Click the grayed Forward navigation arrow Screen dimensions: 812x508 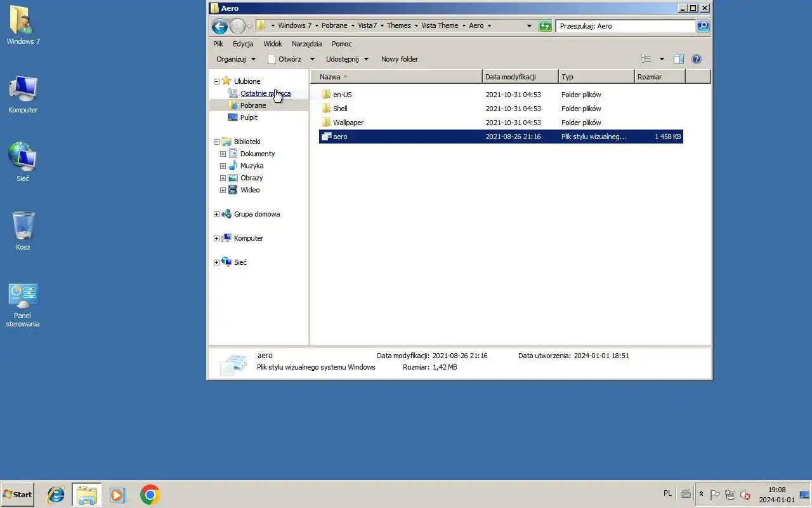(x=237, y=26)
